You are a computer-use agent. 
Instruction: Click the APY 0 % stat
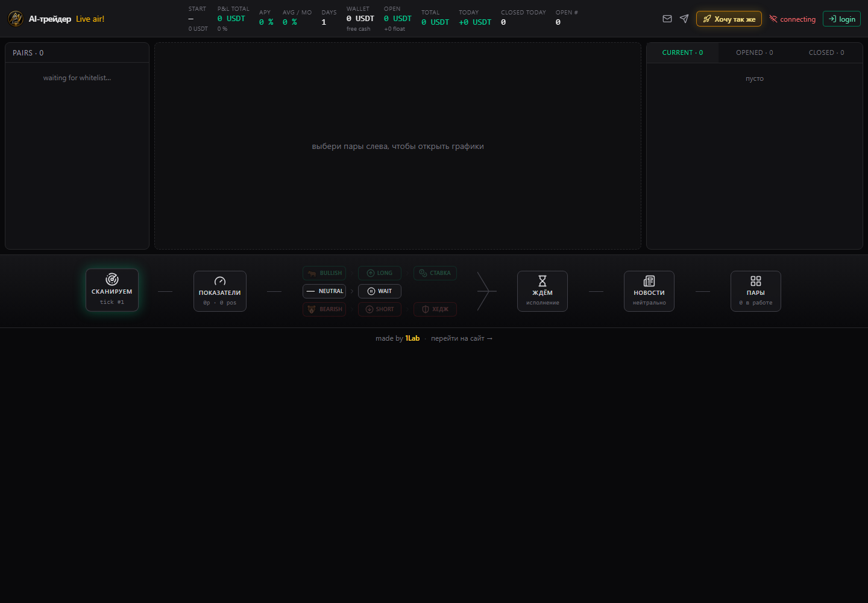(266, 18)
